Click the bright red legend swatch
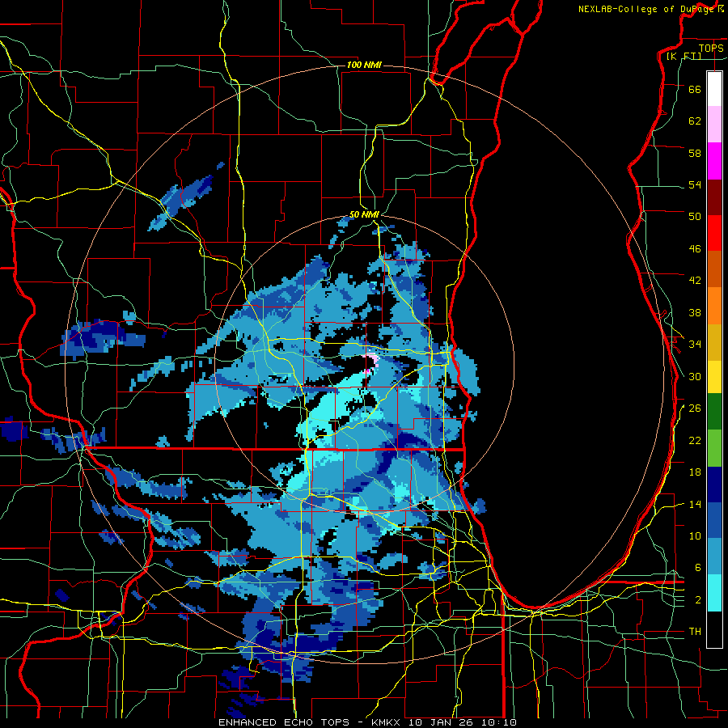Screen dimensions: 728x728 click(714, 233)
